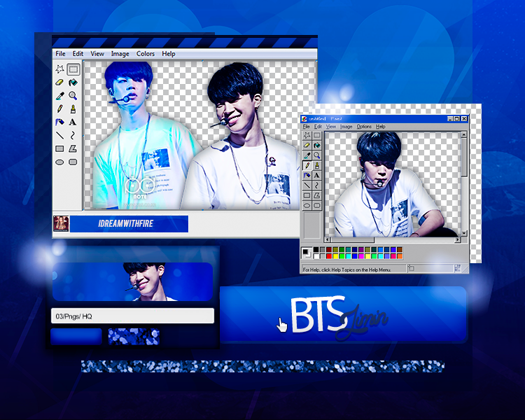Viewport: 525px width, 420px height.
Task: Open Image menu in the untitled Paint window
Action: (x=346, y=127)
